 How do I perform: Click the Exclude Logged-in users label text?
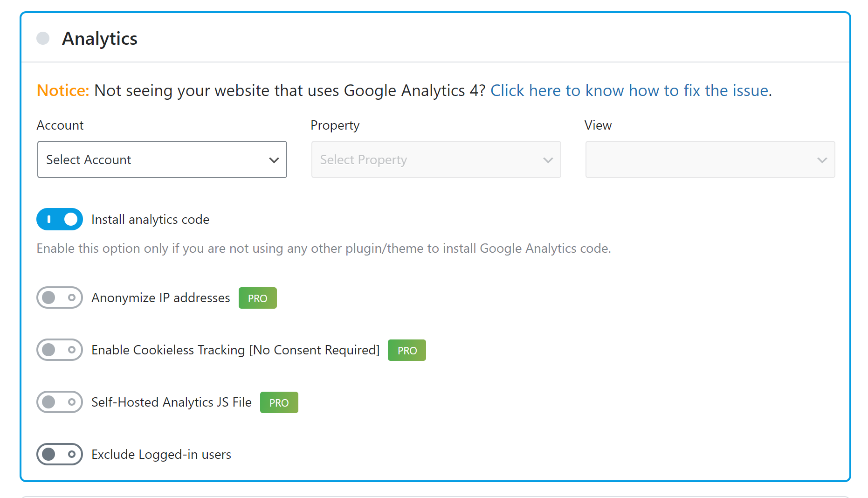[161, 455]
